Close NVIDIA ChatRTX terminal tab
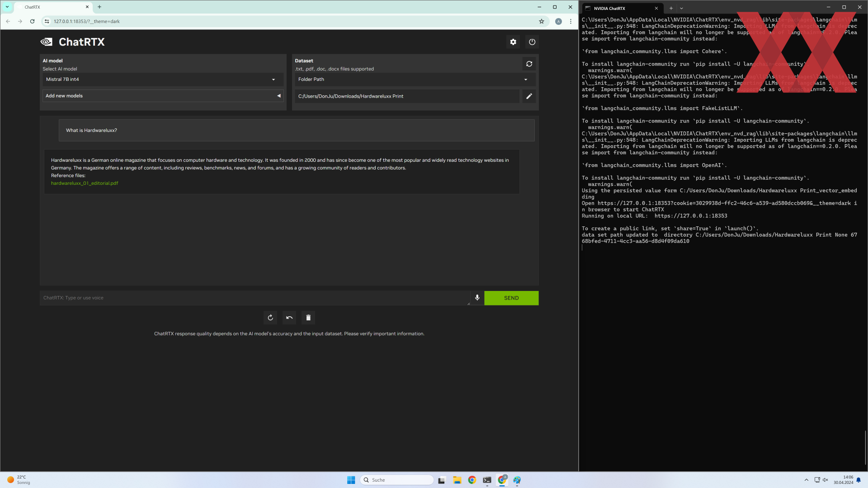868x488 pixels. (656, 8)
